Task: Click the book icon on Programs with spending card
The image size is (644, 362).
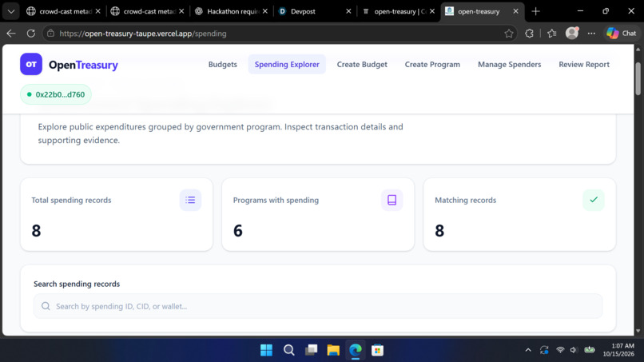Action: 392,200
